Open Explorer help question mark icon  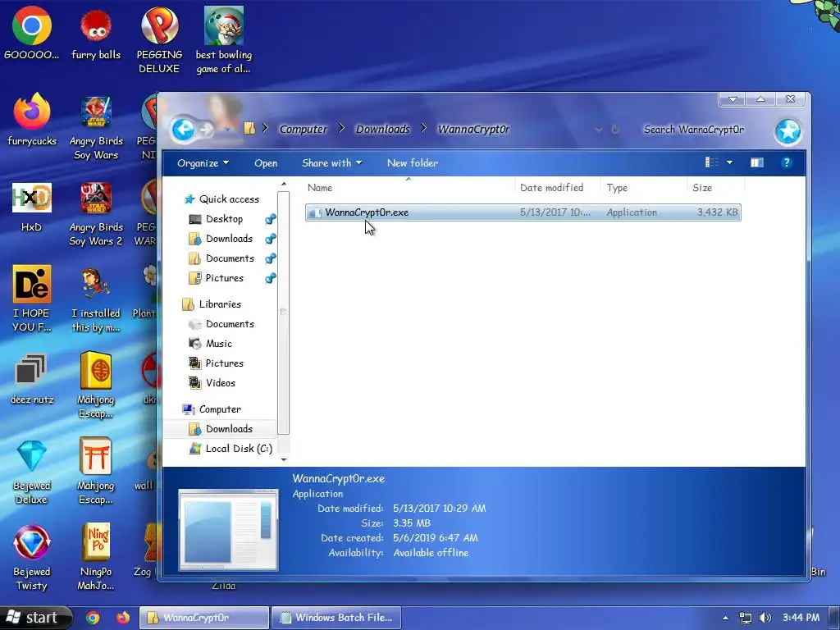[787, 162]
